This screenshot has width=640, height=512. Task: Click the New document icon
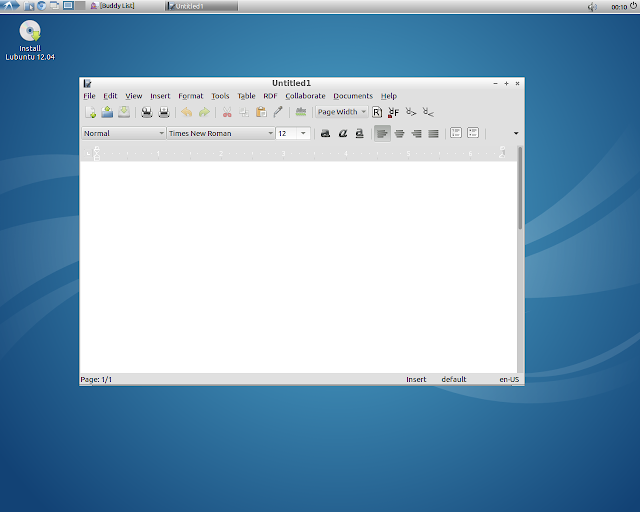coord(90,112)
